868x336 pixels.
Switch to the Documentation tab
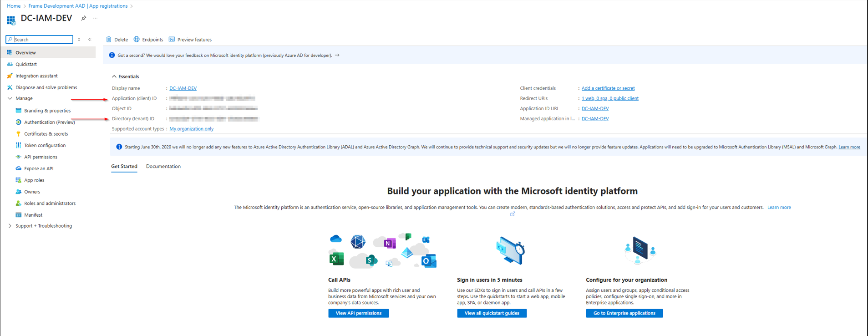click(x=163, y=167)
